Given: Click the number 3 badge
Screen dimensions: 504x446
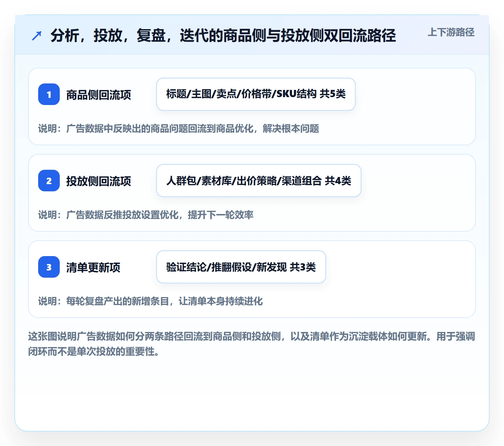Looking at the screenshot, I should 49,267.
